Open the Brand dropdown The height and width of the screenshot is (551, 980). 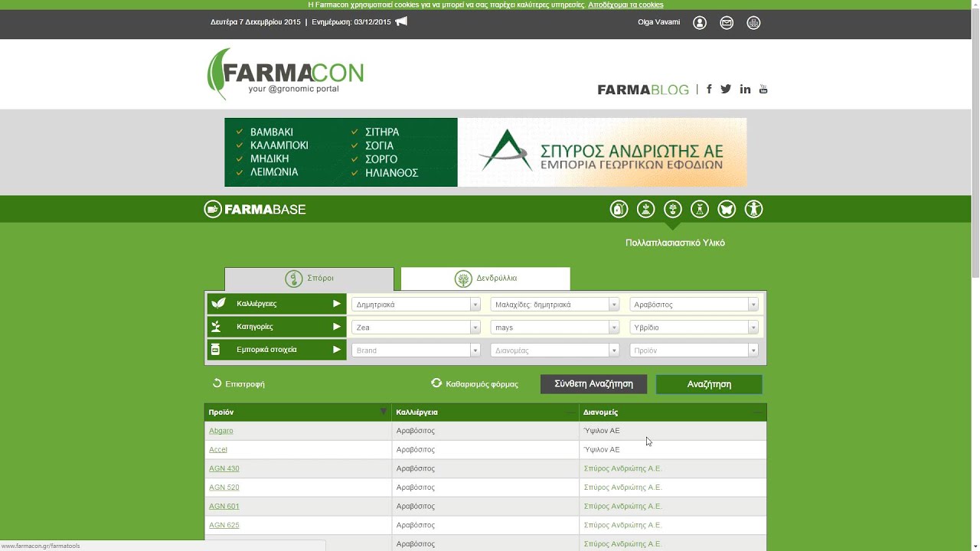coord(416,350)
